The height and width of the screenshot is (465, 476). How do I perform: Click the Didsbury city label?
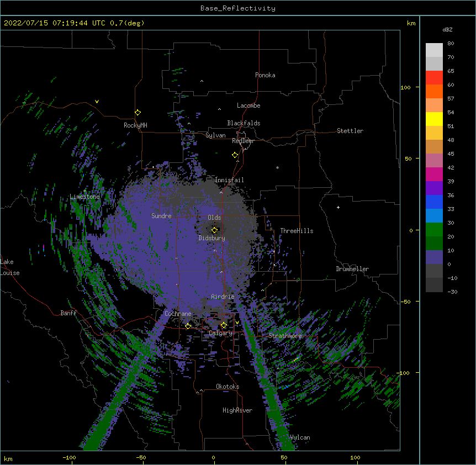212,238
